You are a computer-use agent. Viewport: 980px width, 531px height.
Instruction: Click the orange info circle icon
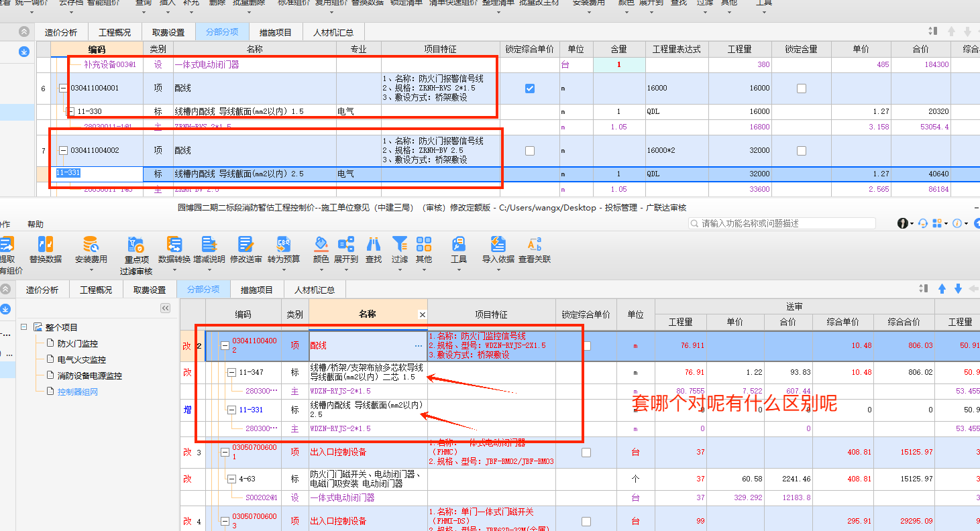point(957,223)
